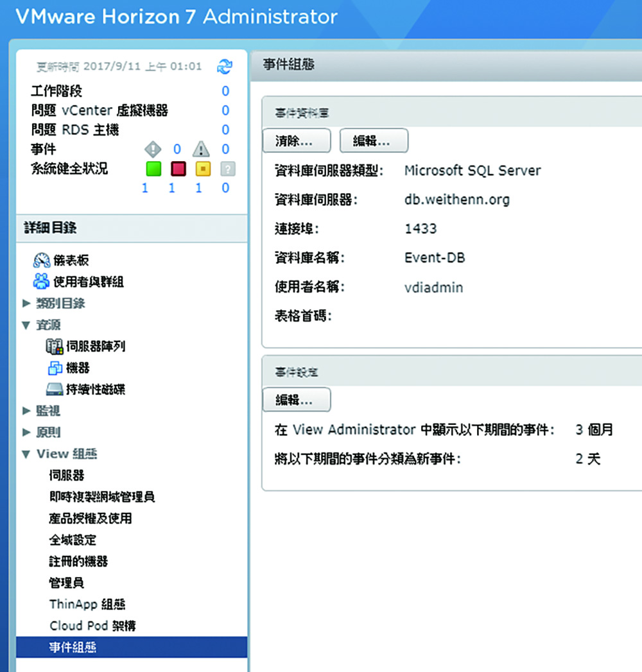Click the gray unknown health status icon
This screenshot has height=672, width=642.
point(227,169)
